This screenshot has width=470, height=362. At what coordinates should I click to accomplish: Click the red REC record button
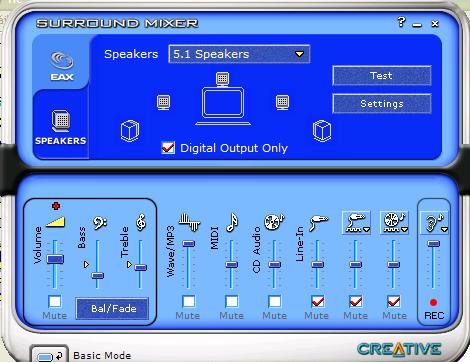point(433,302)
